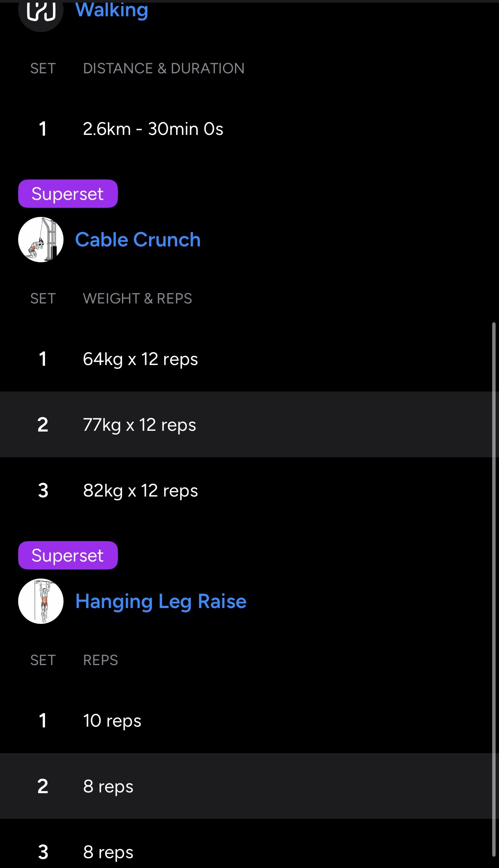This screenshot has width=499, height=868.
Task: Tap the Superset badge above Cable Crunch
Action: [68, 194]
